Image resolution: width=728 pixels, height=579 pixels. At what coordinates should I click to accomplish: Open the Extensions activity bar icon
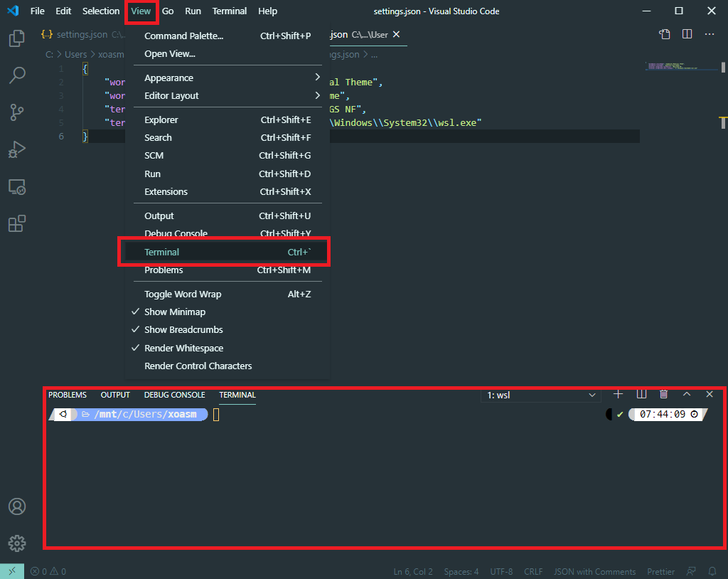coord(17,223)
